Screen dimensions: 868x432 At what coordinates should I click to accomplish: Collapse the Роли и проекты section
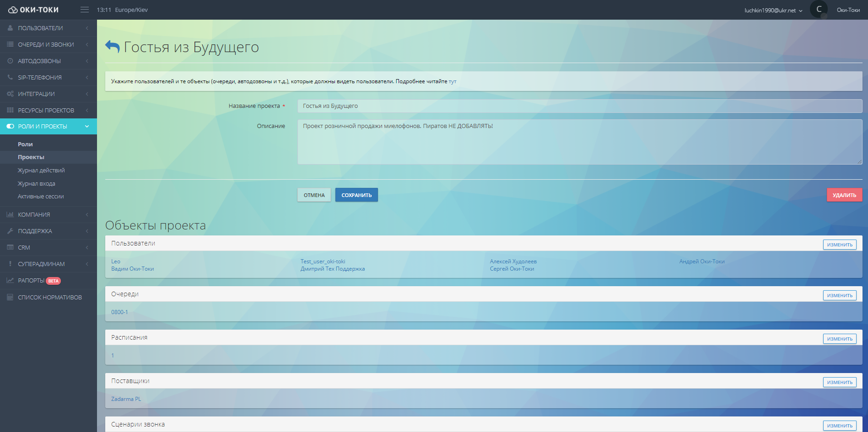87,126
